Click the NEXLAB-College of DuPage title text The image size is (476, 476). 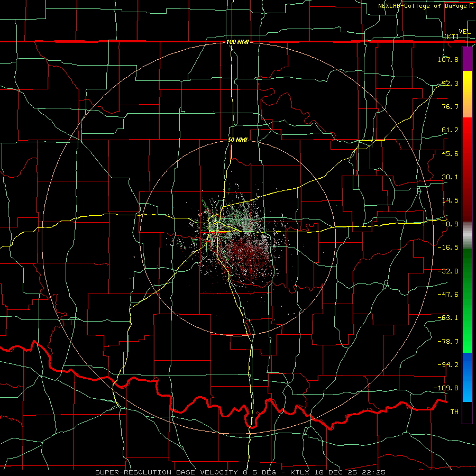(422, 6)
